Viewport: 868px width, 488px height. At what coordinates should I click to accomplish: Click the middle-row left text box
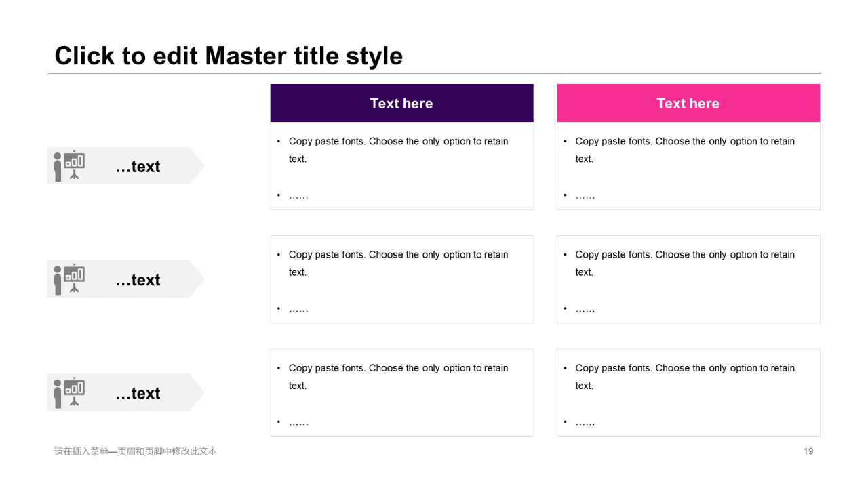(x=401, y=279)
